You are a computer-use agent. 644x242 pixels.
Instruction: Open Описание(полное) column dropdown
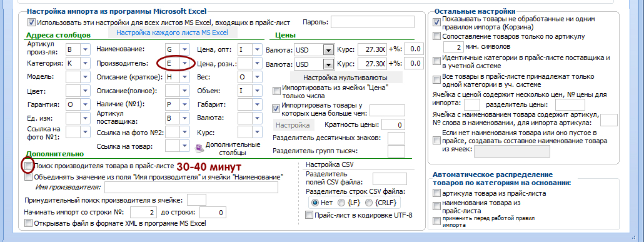pyautogui.click(x=185, y=91)
